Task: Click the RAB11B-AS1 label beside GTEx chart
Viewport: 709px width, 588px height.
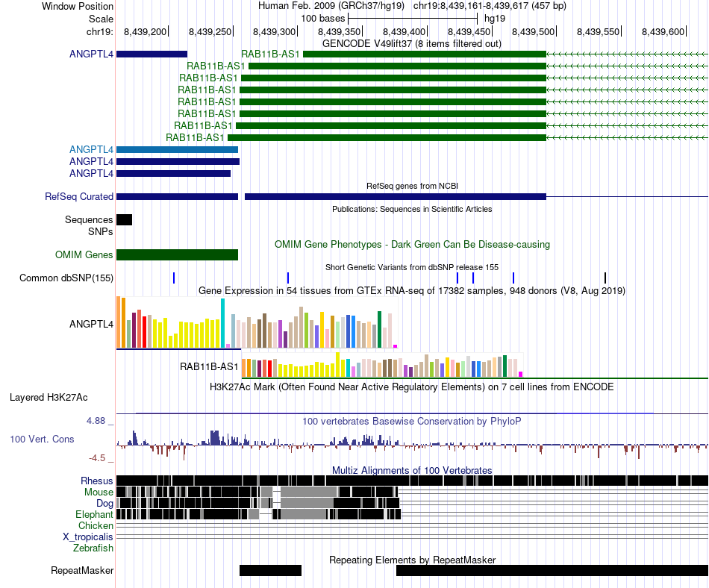Action: [x=209, y=366]
